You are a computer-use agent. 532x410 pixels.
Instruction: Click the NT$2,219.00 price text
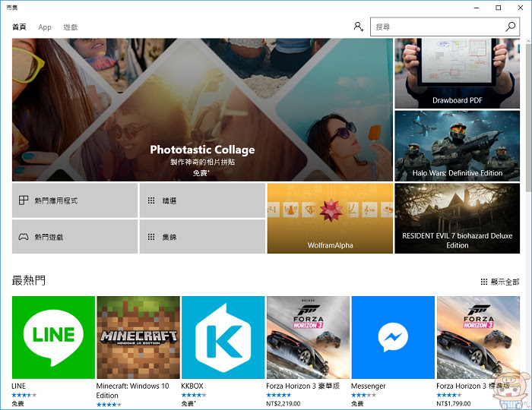tap(283, 404)
